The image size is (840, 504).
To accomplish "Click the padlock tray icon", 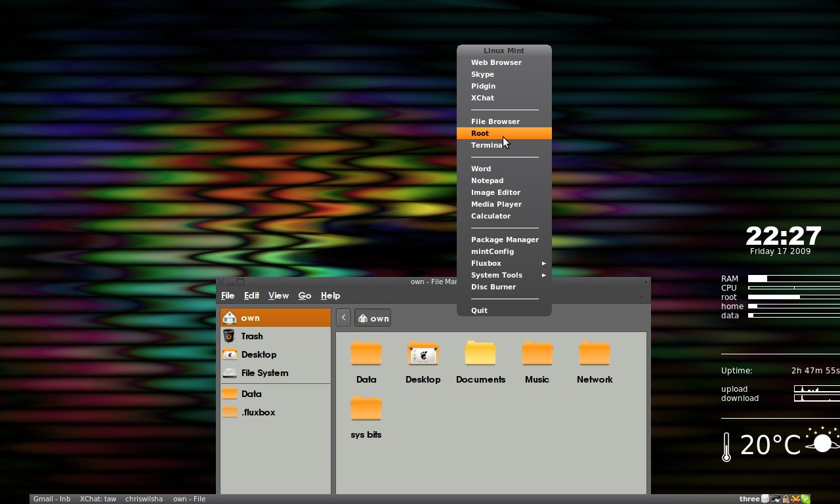I will click(x=786, y=499).
